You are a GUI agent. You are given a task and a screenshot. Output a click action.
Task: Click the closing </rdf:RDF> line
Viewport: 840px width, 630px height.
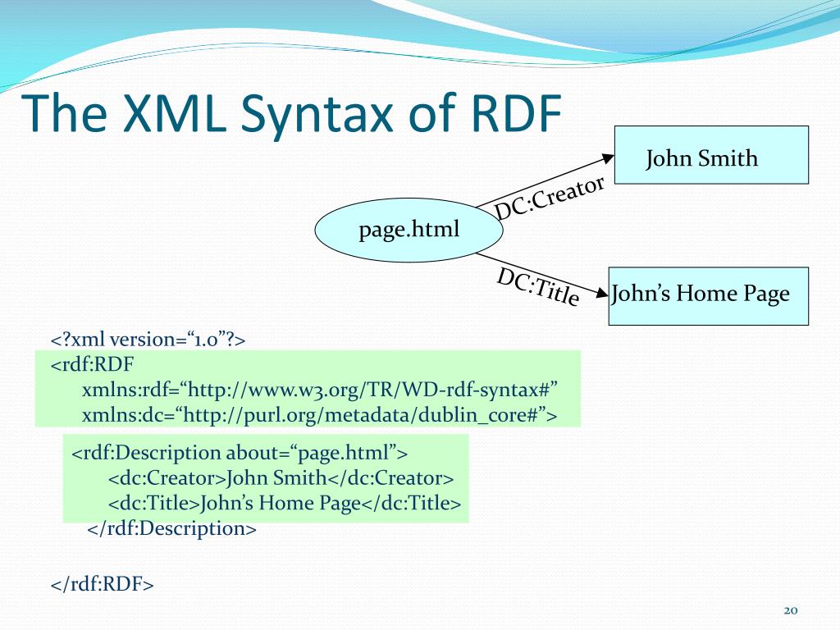click(x=103, y=584)
